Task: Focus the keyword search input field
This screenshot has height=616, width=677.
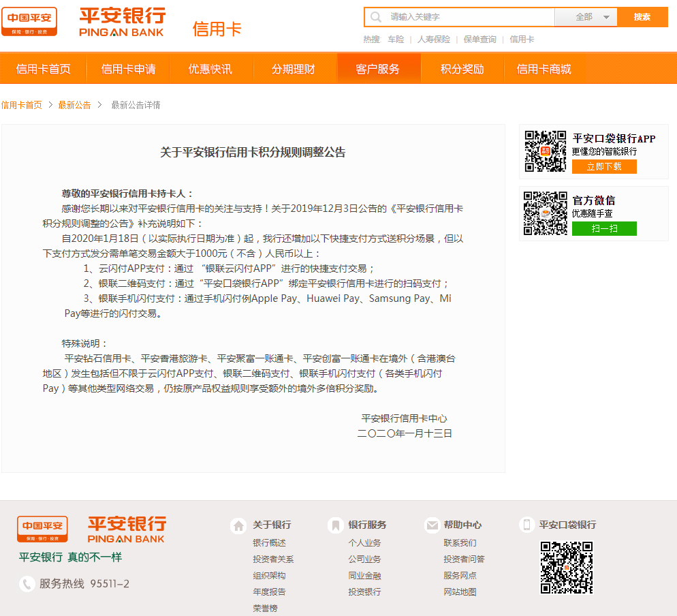Action: (460, 17)
